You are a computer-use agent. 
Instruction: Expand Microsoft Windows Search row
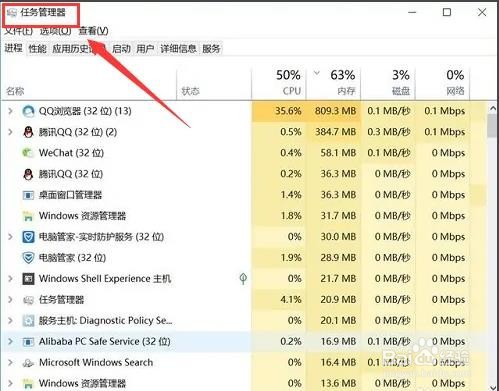10,363
